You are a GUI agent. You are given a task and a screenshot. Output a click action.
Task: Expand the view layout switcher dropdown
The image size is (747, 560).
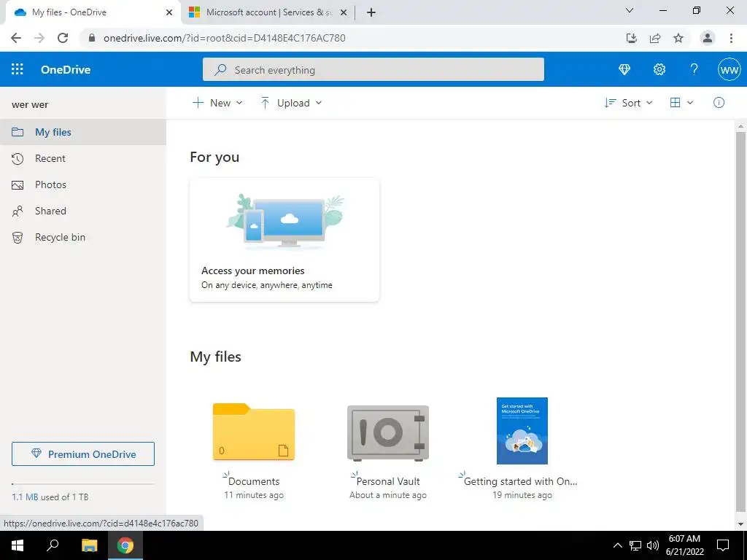[x=681, y=103]
